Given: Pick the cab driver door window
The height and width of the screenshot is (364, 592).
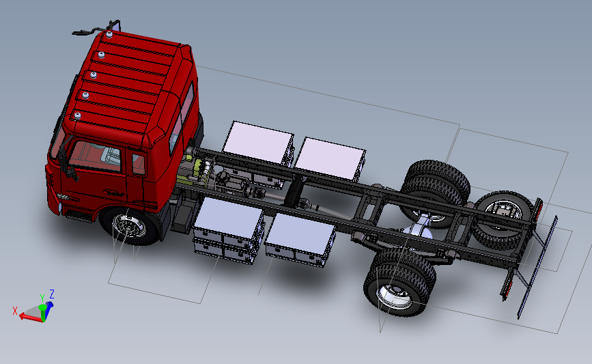Looking at the screenshot, I should tap(96, 155).
